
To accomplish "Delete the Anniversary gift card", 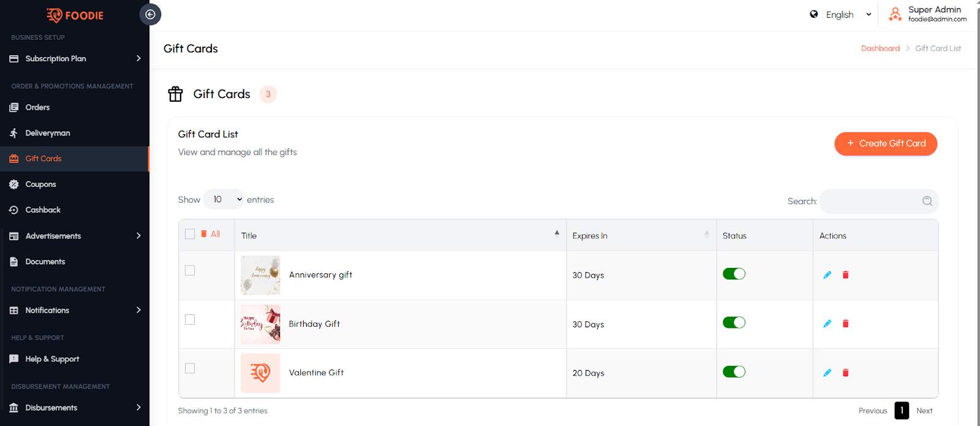I will 845,275.
